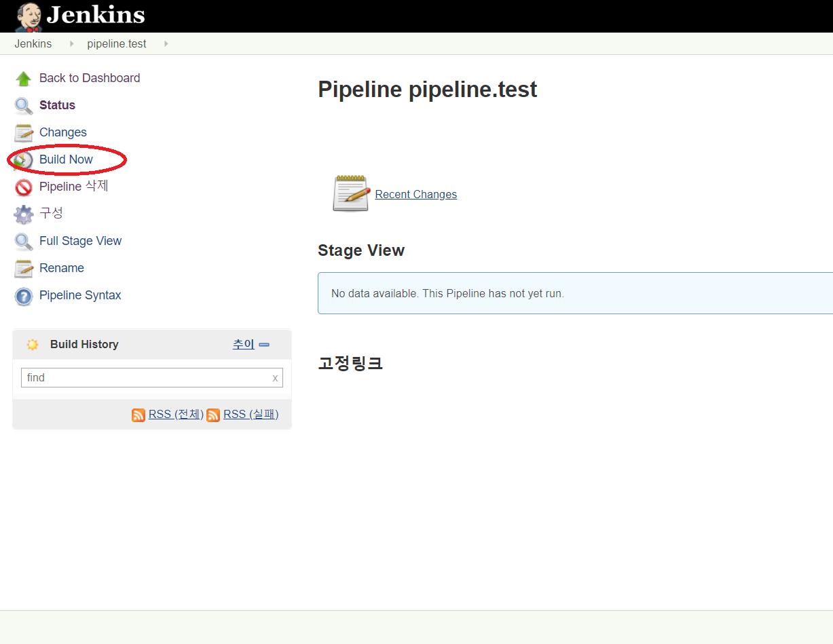
Task: Select Pipeline 삭제 to delete pipeline
Action: [74, 186]
